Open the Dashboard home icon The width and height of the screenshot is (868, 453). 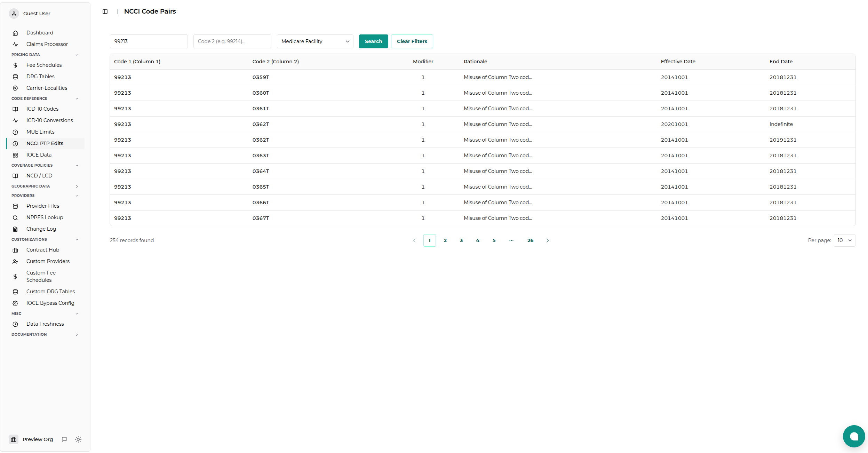click(15, 33)
